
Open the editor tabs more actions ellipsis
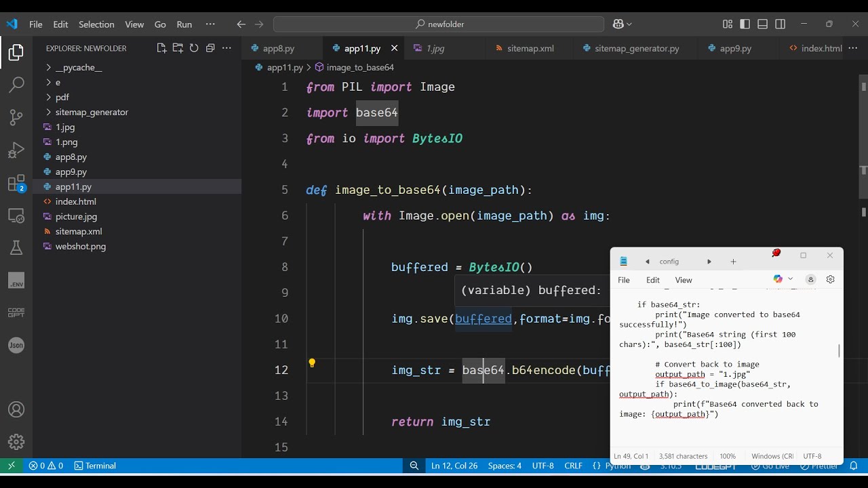click(x=853, y=48)
